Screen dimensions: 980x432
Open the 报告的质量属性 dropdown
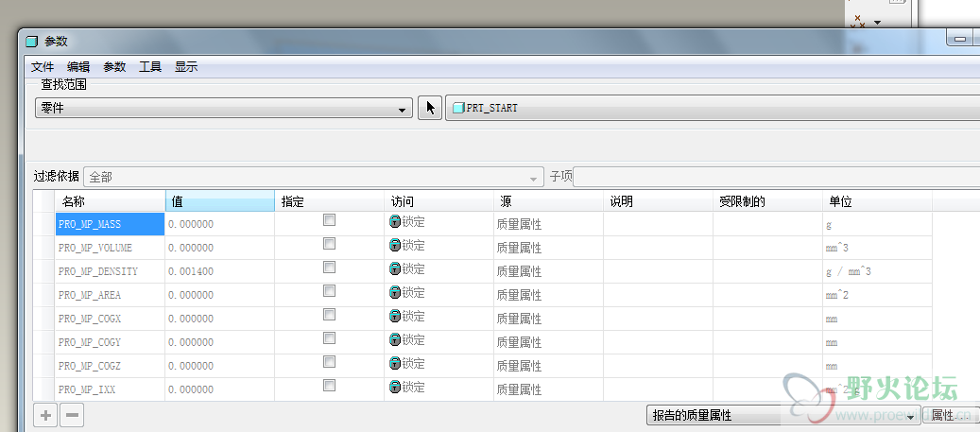[783, 415]
